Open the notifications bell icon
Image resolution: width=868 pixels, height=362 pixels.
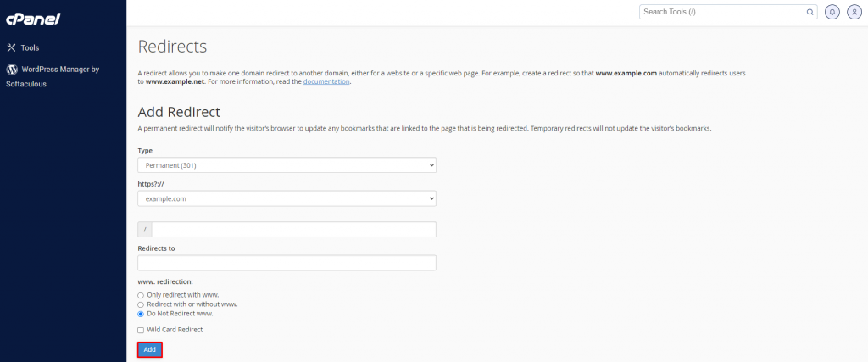(x=832, y=12)
